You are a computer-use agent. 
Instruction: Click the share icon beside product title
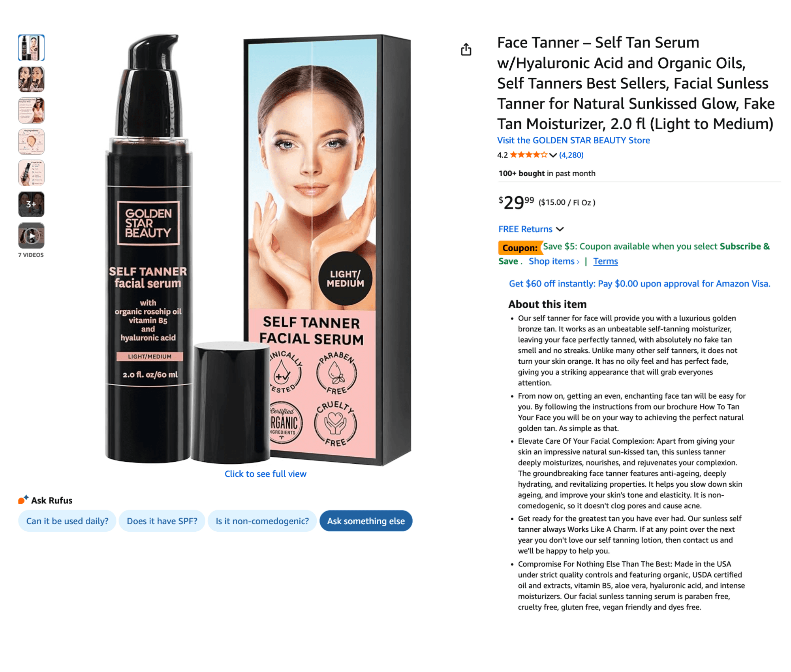point(466,49)
